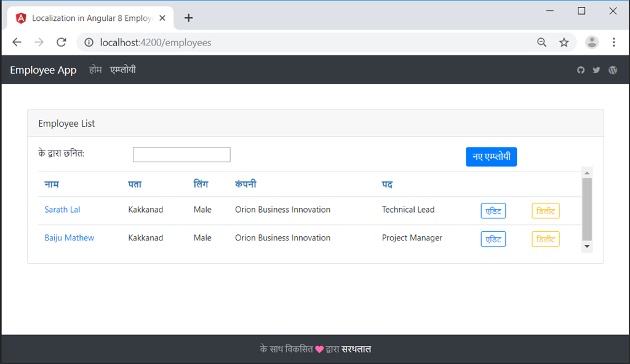Viewport: 630px width, 364px height.
Task: Click the Twitter bird icon
Action: click(596, 69)
